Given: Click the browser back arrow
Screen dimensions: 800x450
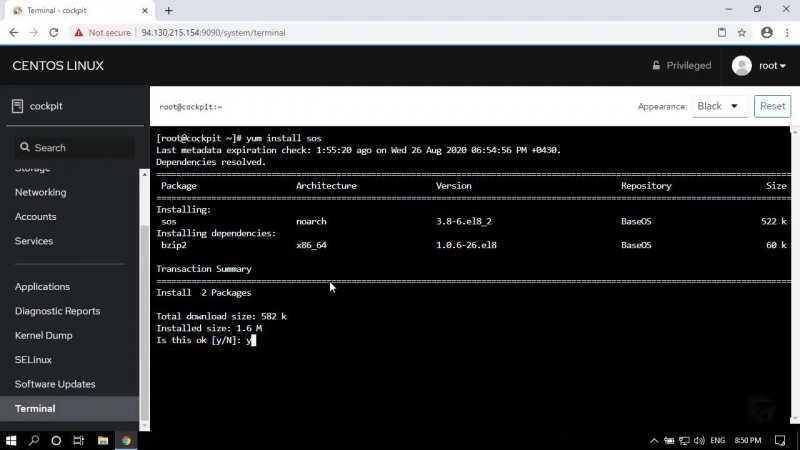Looking at the screenshot, I should [13, 32].
